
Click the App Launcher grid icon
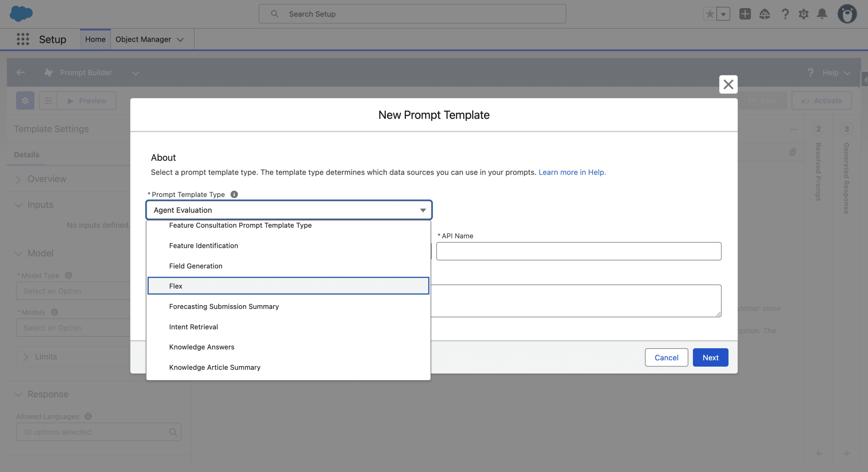pyautogui.click(x=23, y=39)
